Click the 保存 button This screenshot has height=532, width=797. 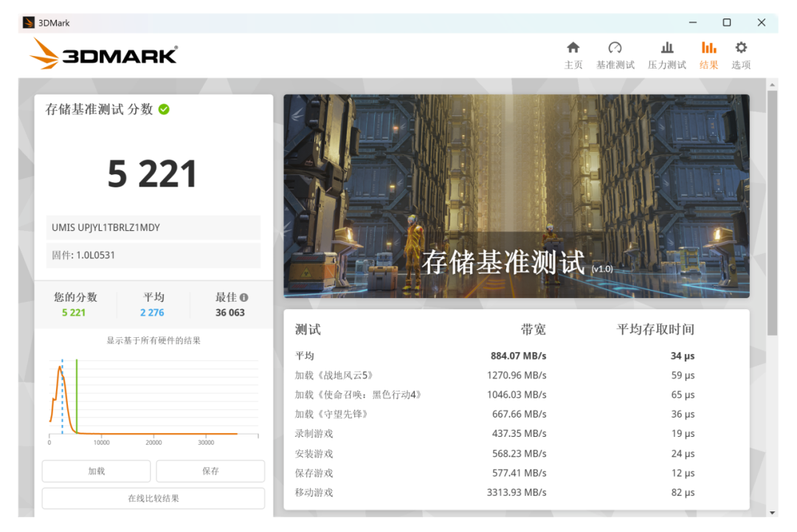click(210, 471)
